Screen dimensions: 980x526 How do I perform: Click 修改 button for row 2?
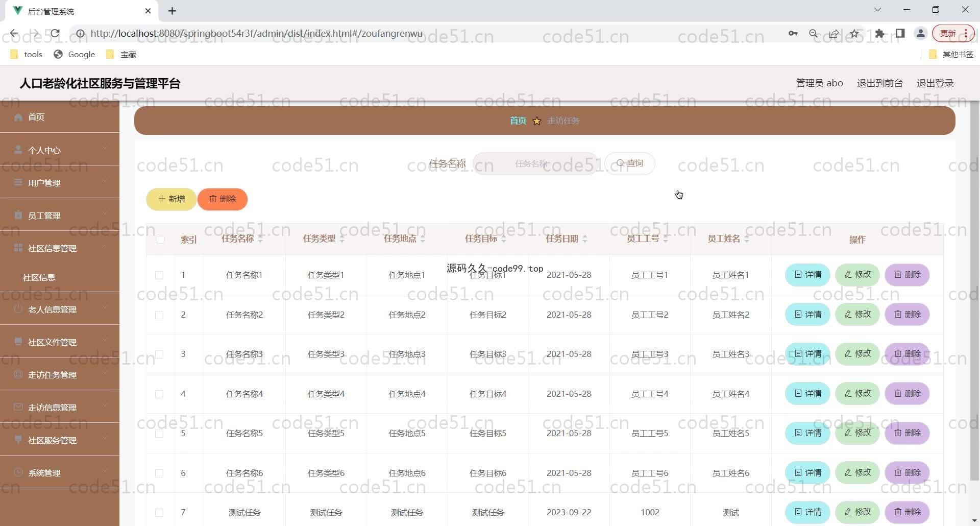857,315
